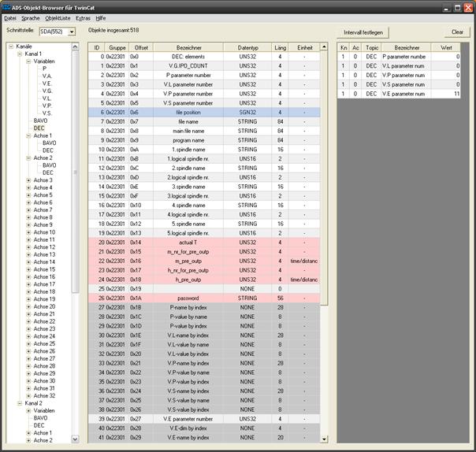Viewport: 476px width, 452px height.
Task: Click the Datentyp column header
Action: (247, 47)
